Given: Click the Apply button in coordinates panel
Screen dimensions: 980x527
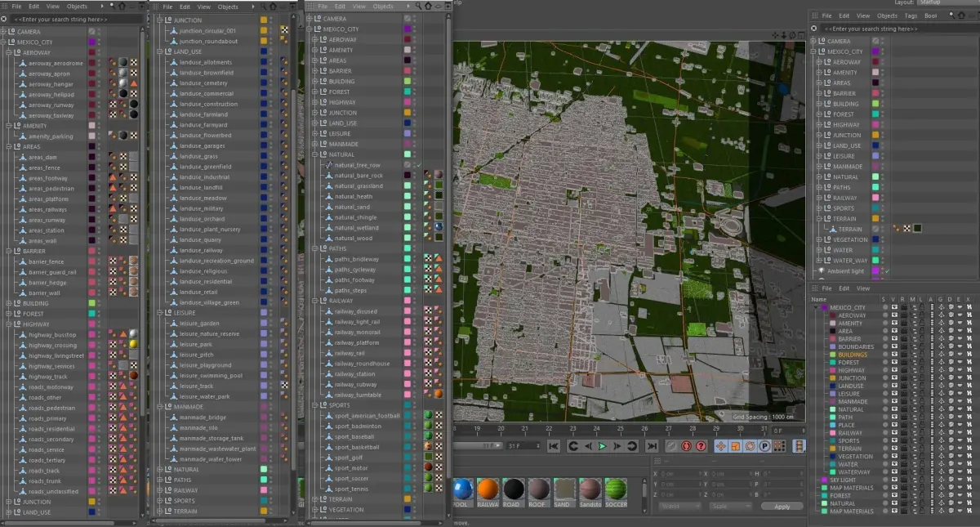Looking at the screenshot, I should tap(782, 507).
